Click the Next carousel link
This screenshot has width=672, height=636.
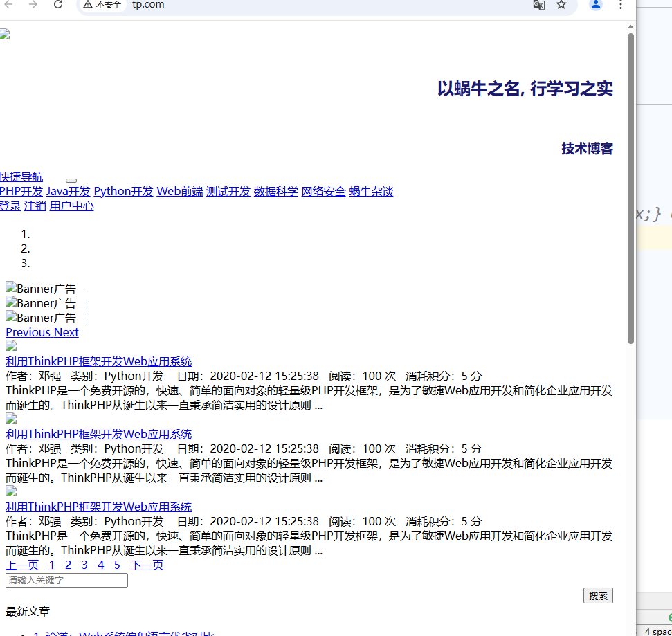(66, 333)
